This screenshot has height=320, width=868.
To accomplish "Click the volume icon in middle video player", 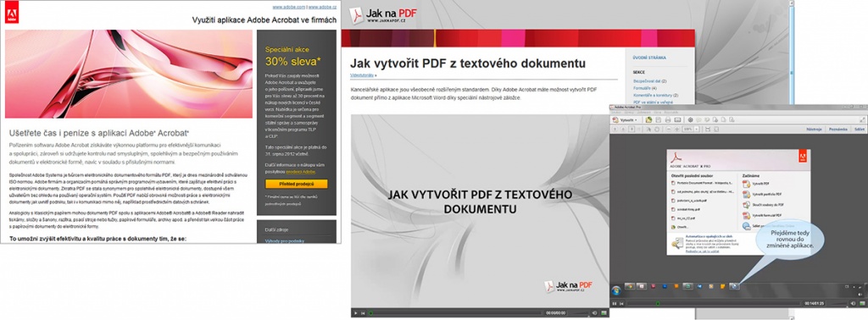I will pyautogui.click(x=594, y=313).
